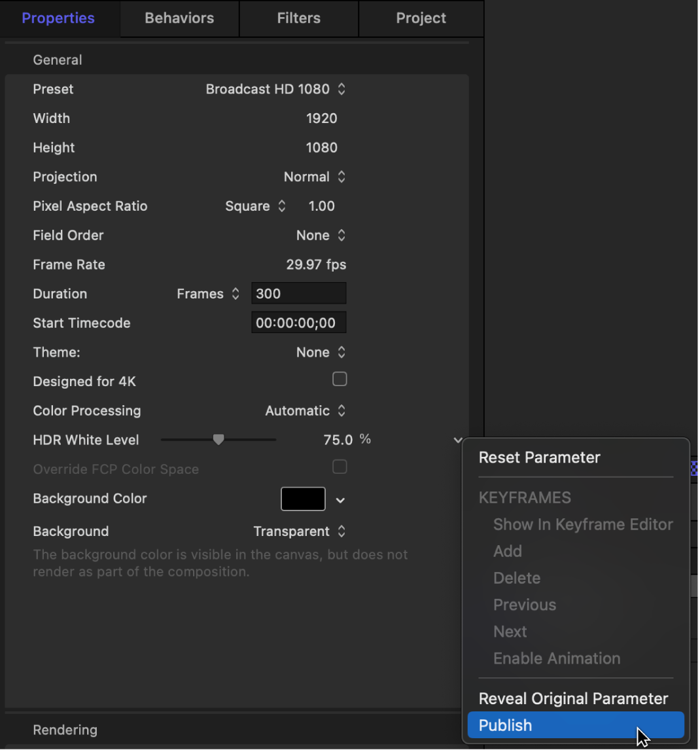Switch to the Filters tab
The height and width of the screenshot is (750, 700).
coord(298,18)
